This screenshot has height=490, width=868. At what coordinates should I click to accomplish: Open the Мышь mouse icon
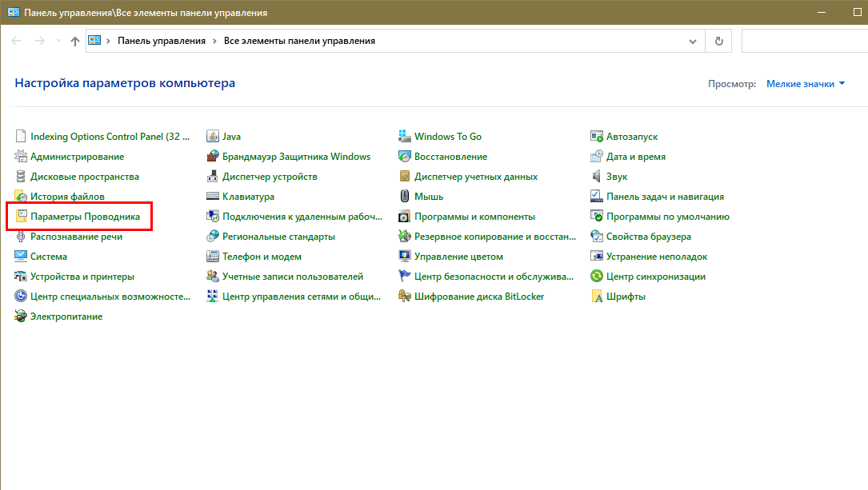click(x=405, y=197)
